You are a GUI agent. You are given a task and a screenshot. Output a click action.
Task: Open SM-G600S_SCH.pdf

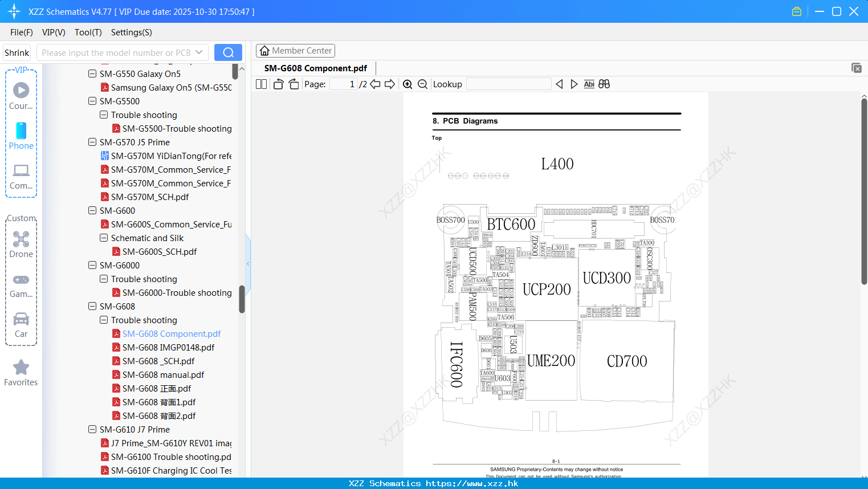point(160,251)
